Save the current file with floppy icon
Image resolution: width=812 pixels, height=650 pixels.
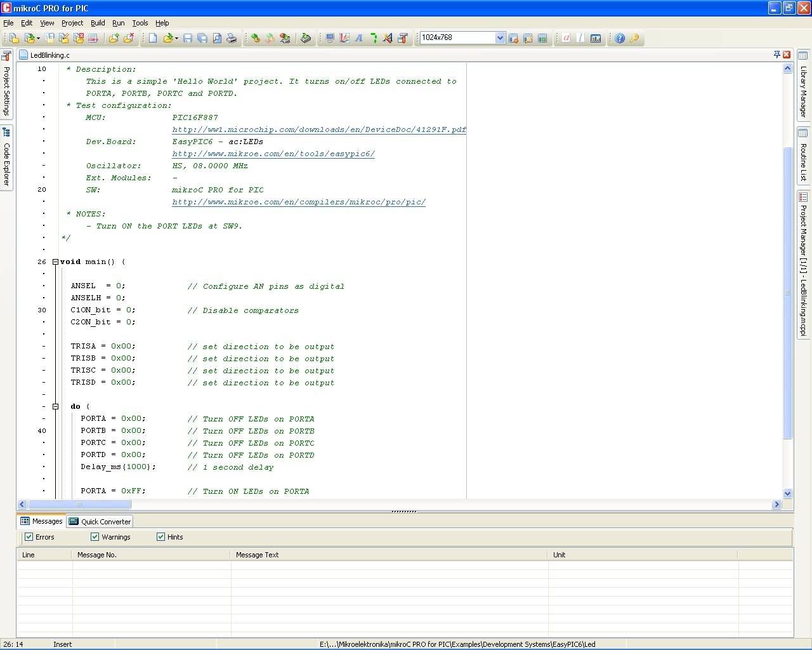point(188,38)
